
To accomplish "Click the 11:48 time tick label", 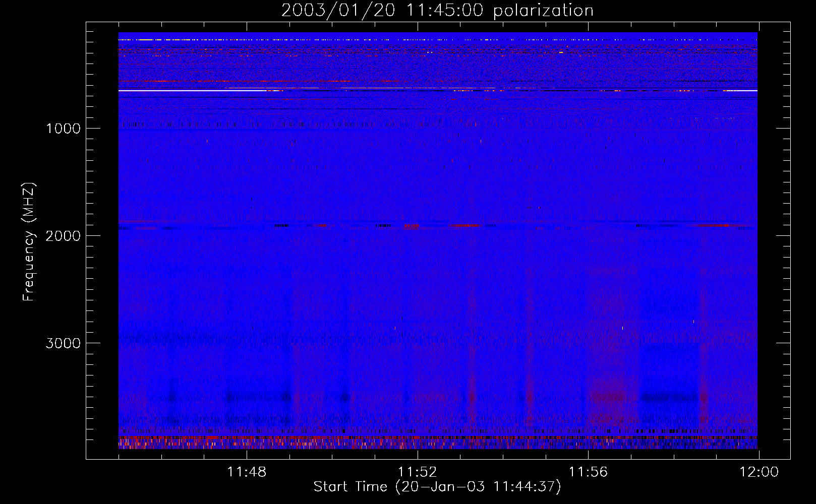I will (x=247, y=472).
